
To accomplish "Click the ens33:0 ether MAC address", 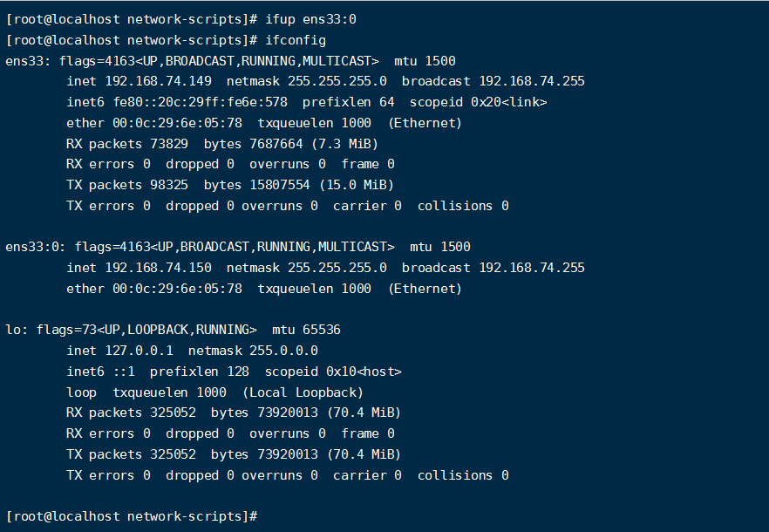I will tap(178, 289).
